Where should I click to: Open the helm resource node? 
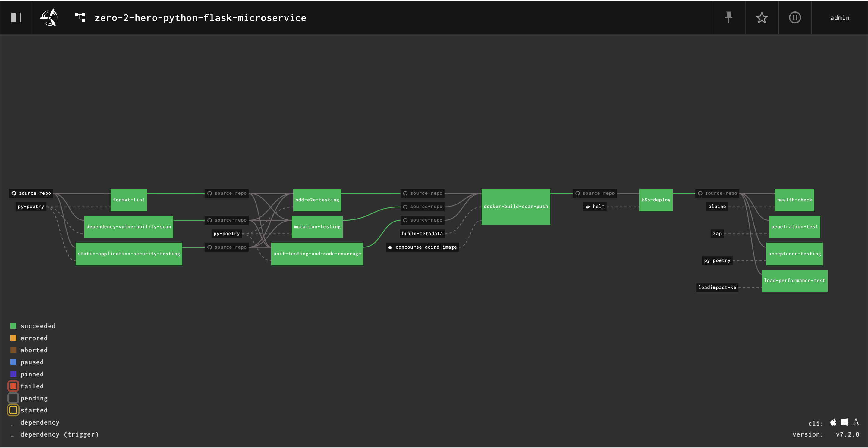(595, 207)
